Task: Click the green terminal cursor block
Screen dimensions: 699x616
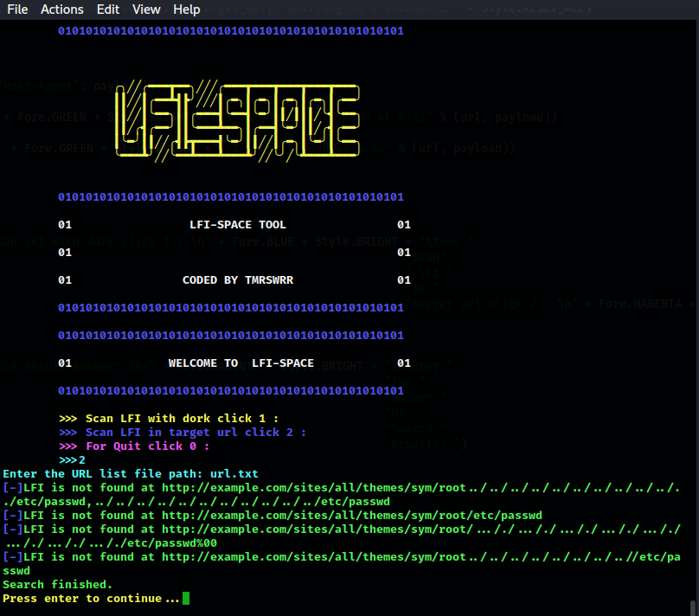Action: [186, 598]
